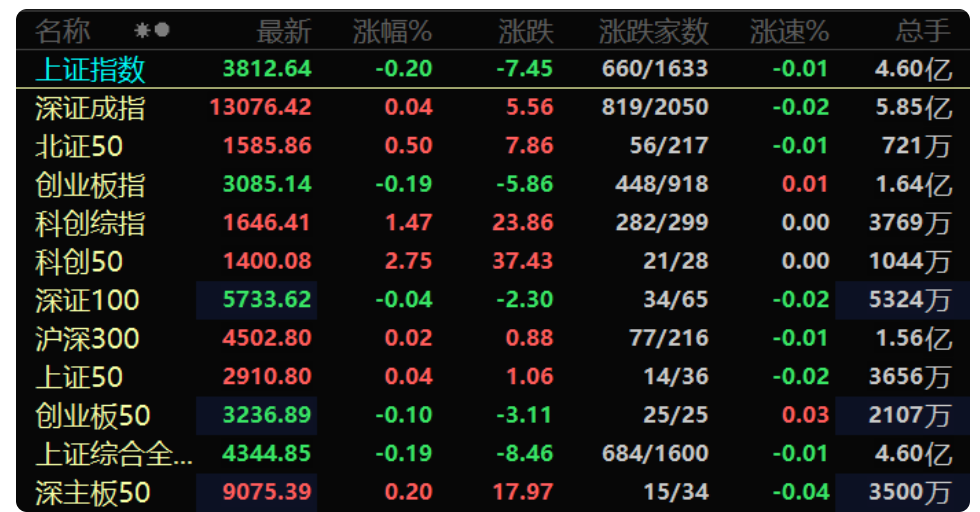
Task: Click the round dot icon in header
Action: coord(162,31)
